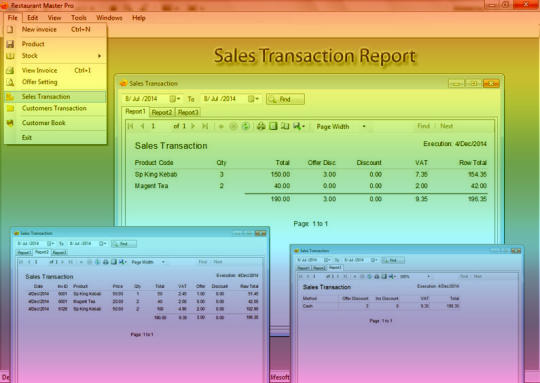Go to first page in main report toolbar

click(131, 126)
